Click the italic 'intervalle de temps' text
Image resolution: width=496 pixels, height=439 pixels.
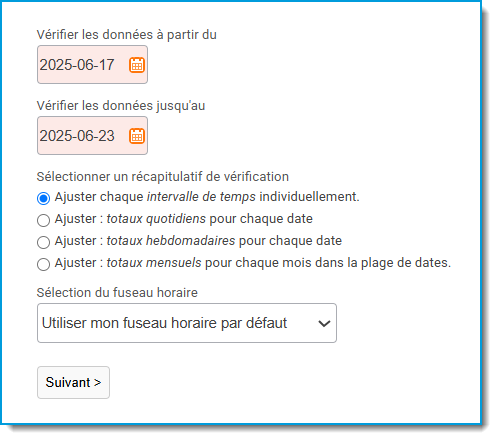(201, 197)
